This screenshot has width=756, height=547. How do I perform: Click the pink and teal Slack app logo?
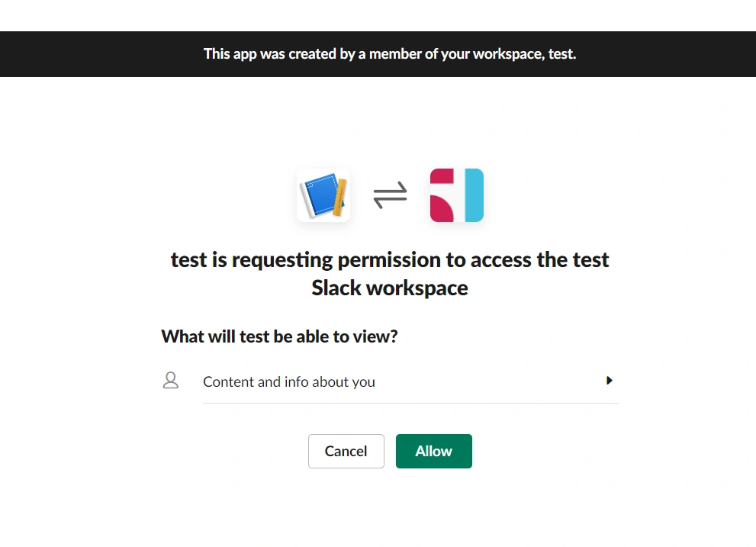pyautogui.click(x=455, y=195)
